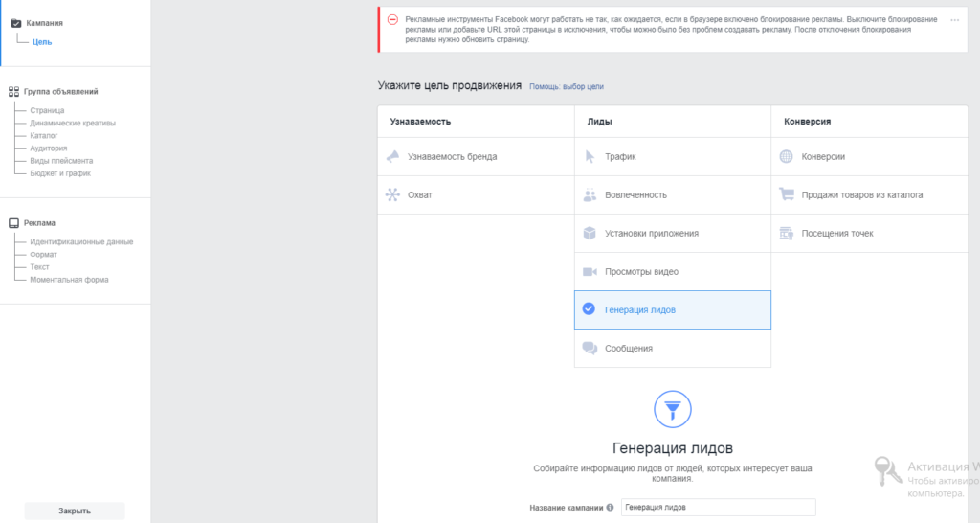
Task: Open the Кампания section in sidebar
Action: [44, 23]
